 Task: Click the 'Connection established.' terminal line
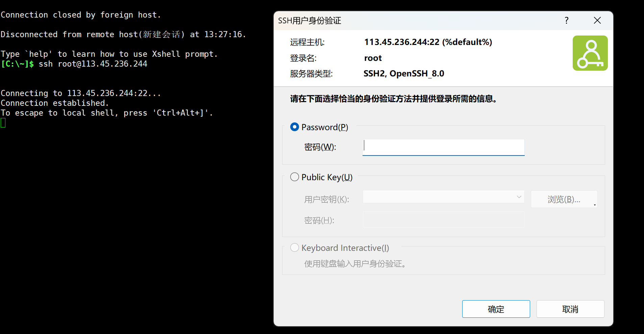pos(55,103)
